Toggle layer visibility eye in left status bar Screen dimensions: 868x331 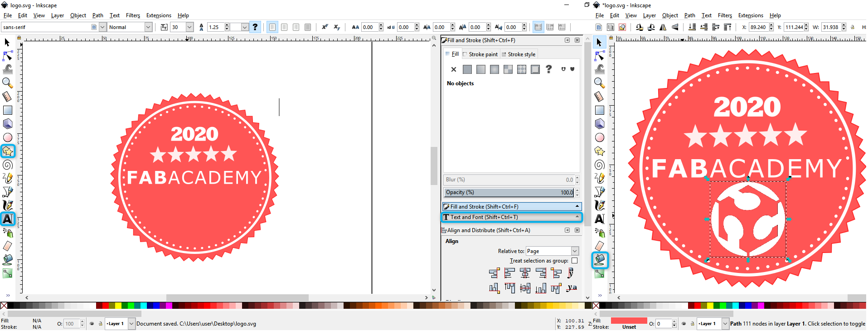pos(92,324)
